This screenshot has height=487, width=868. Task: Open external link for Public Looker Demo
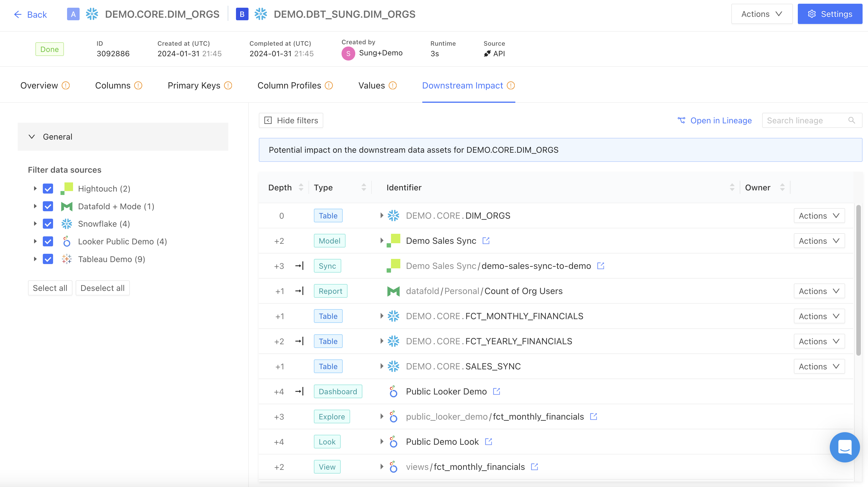tap(496, 391)
